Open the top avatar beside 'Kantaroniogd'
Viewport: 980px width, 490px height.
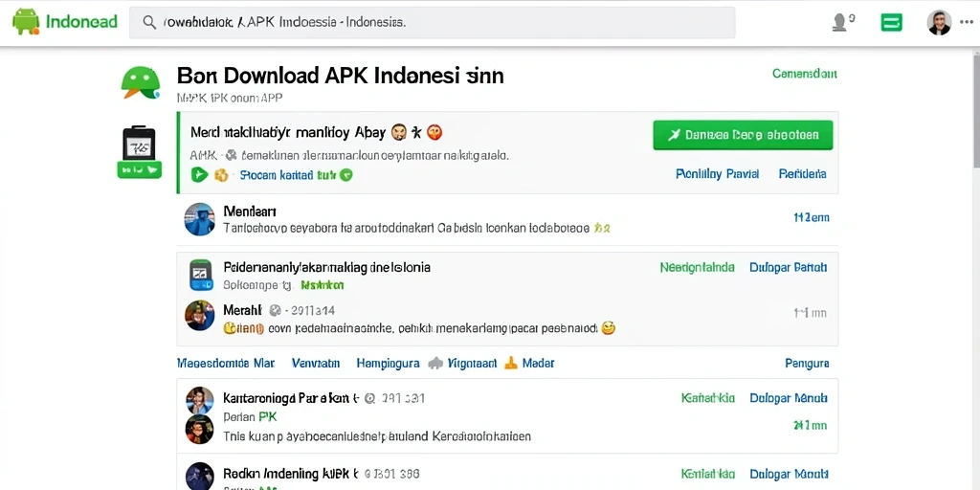(x=199, y=400)
